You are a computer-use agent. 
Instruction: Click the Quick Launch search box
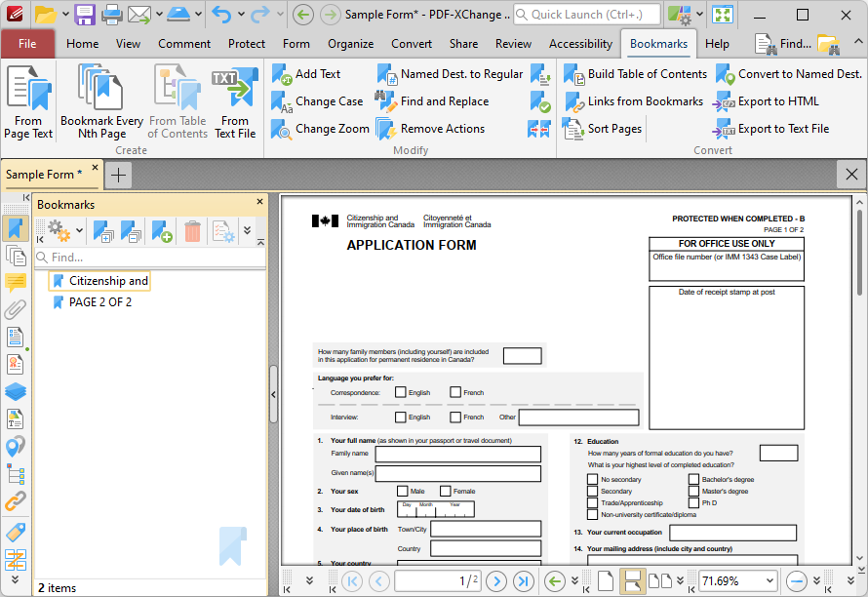587,15
